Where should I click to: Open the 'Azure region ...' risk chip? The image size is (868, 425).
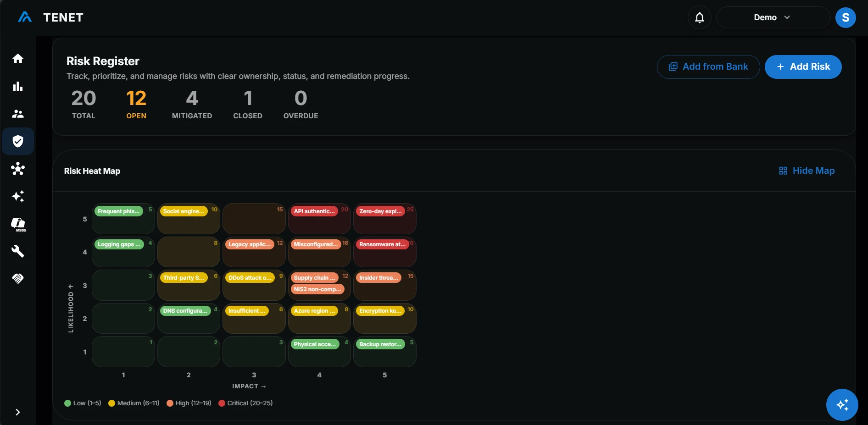pos(314,311)
